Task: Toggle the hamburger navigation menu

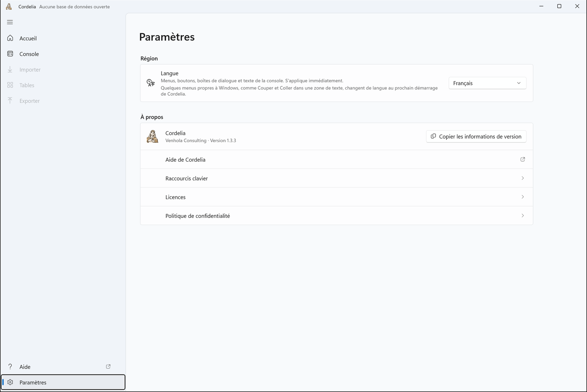Action: coord(10,22)
